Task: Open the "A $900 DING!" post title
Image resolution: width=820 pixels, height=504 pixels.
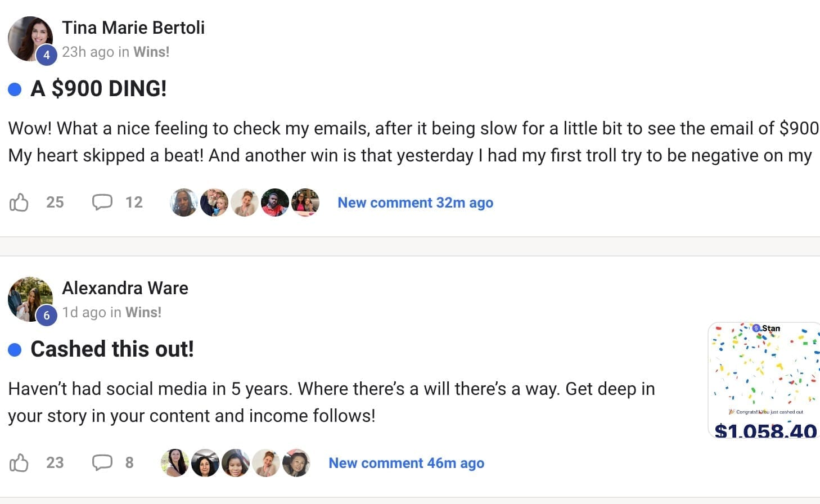Action: (98, 88)
